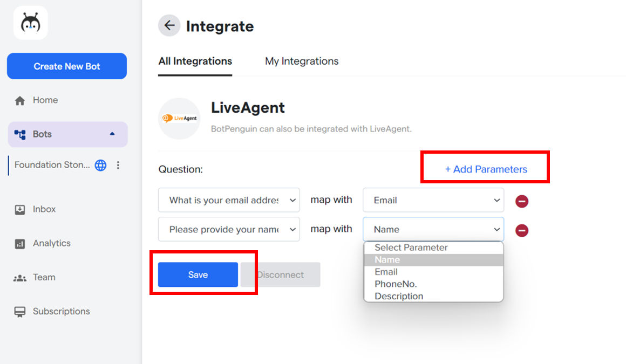
Task: Go to Analytics in the sidebar
Action: tap(51, 243)
